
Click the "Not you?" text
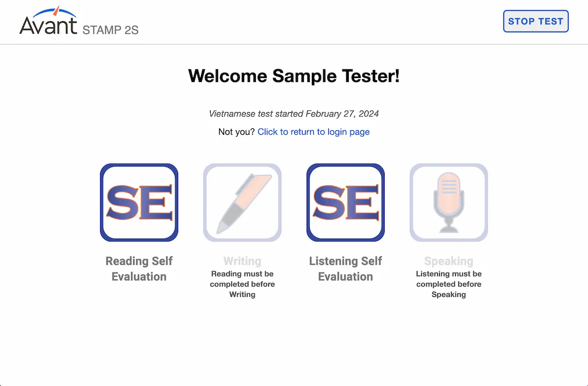tap(236, 132)
